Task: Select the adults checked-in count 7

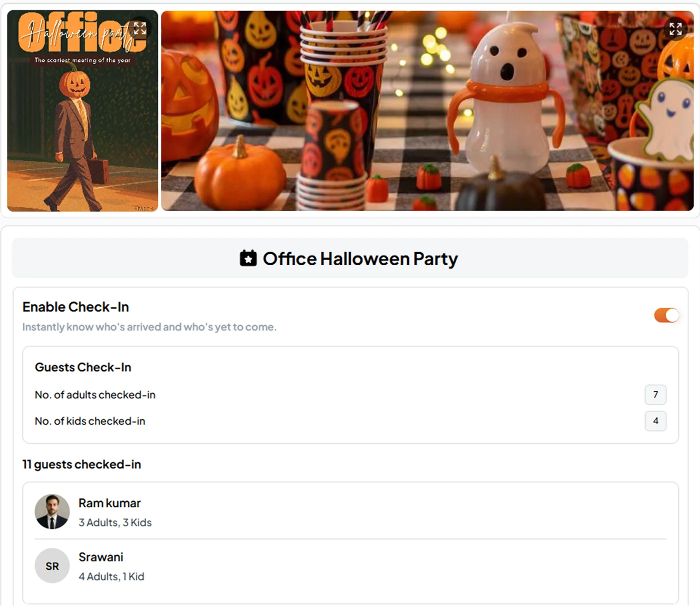Action: (655, 395)
